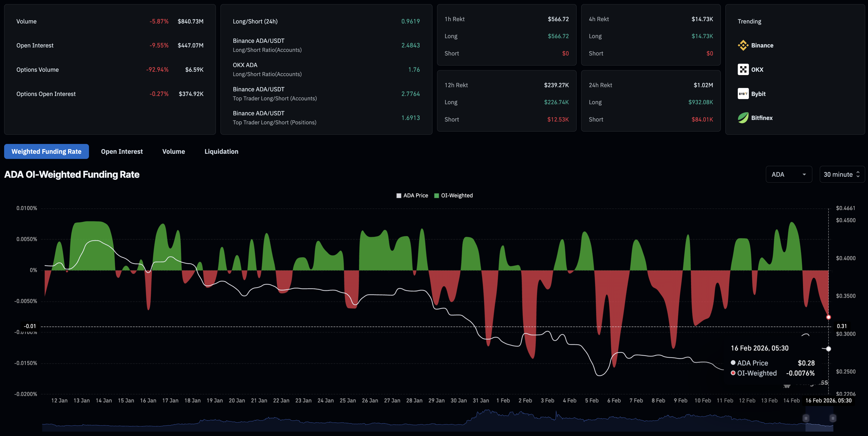Screen dimensions: 868x436
Task: Click the OKX trending link text
Action: tap(757, 69)
